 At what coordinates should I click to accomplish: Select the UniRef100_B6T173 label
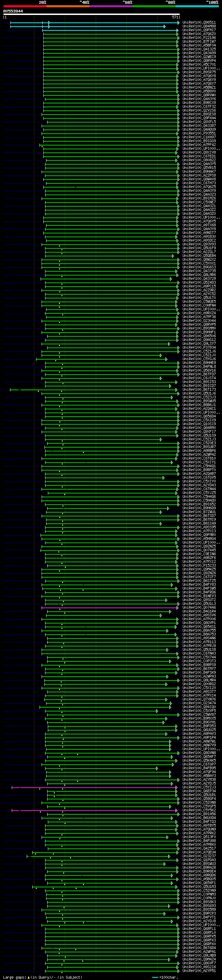(x=199, y=390)
